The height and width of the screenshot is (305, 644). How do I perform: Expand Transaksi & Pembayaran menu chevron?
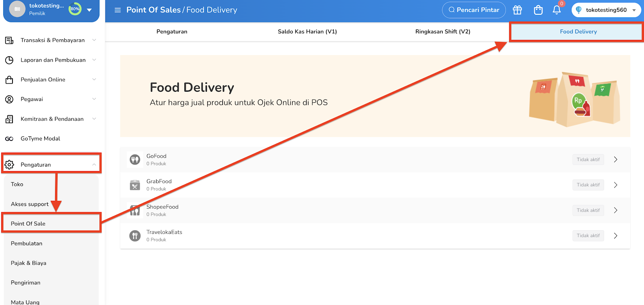(94, 40)
